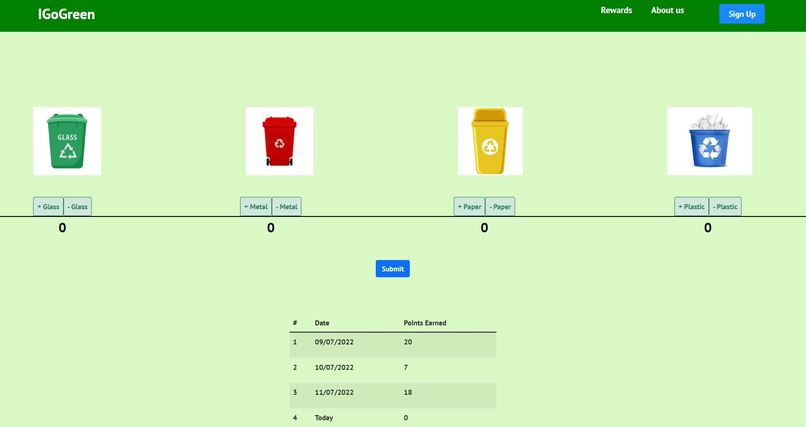
Task: Click the 7 points value
Action: (406, 367)
